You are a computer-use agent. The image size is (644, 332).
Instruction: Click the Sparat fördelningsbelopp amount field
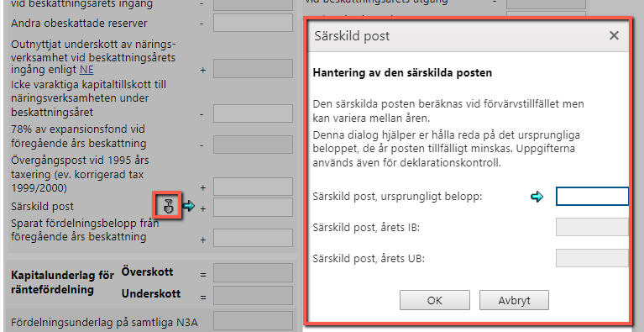pyautogui.click(x=253, y=239)
